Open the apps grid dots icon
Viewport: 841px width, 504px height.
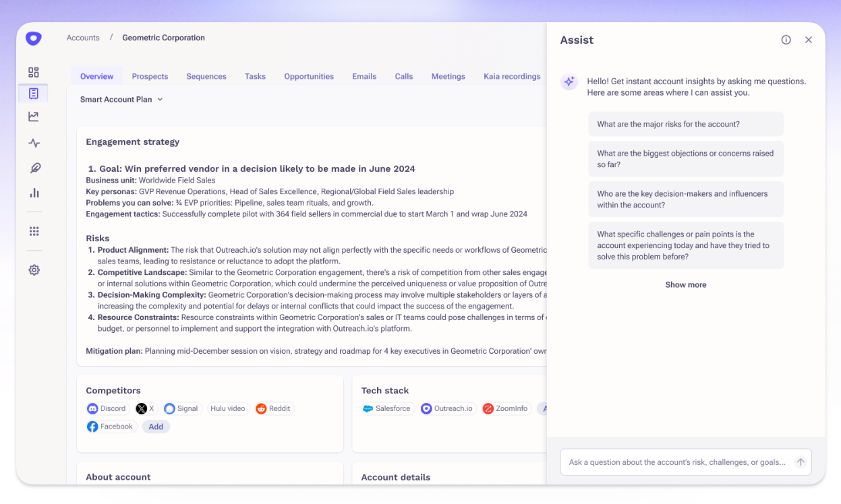tap(34, 231)
